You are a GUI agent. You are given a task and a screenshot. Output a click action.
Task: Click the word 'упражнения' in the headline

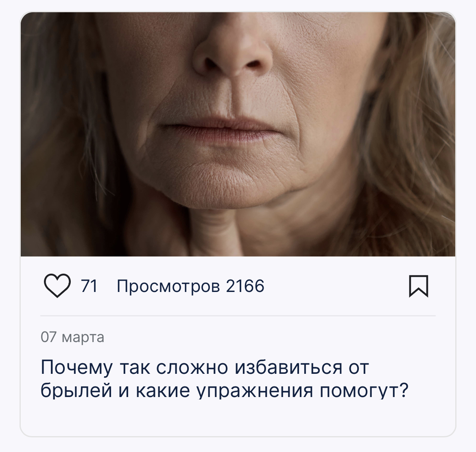255,391
